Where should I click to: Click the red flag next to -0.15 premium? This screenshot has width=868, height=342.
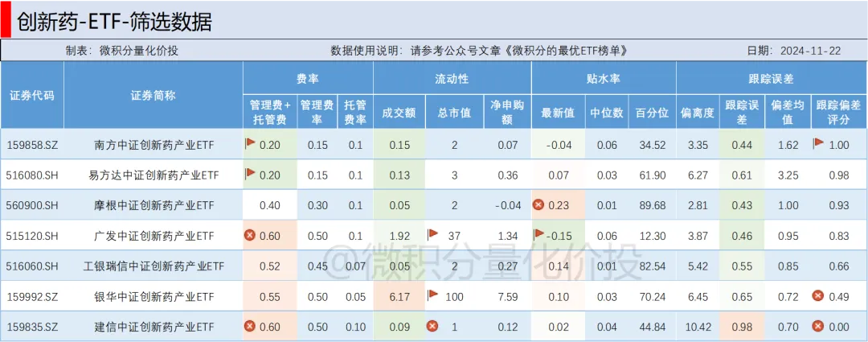point(539,234)
